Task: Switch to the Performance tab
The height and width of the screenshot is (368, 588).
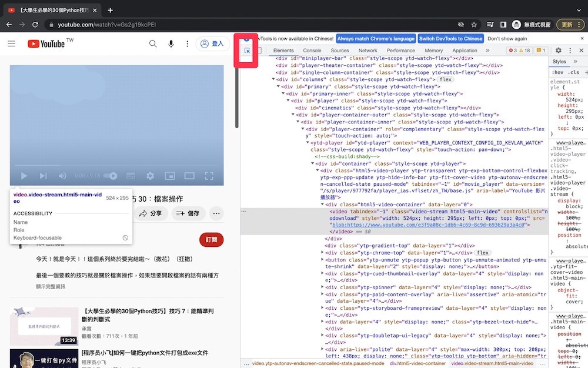Action: [401, 50]
